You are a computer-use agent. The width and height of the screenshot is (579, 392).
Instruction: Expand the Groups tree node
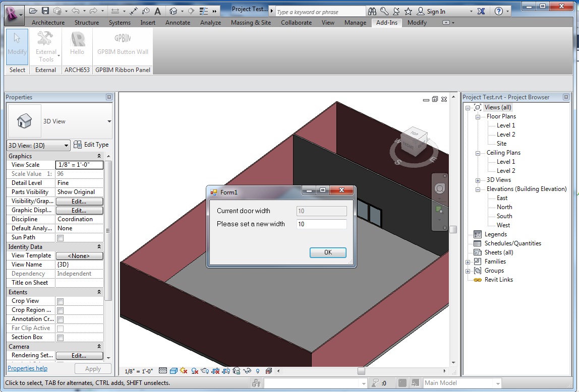click(x=468, y=271)
